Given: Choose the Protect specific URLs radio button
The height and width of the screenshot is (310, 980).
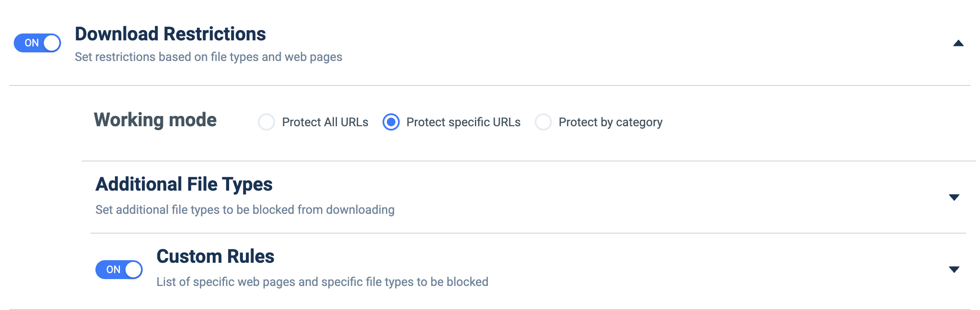Looking at the screenshot, I should [391, 122].
